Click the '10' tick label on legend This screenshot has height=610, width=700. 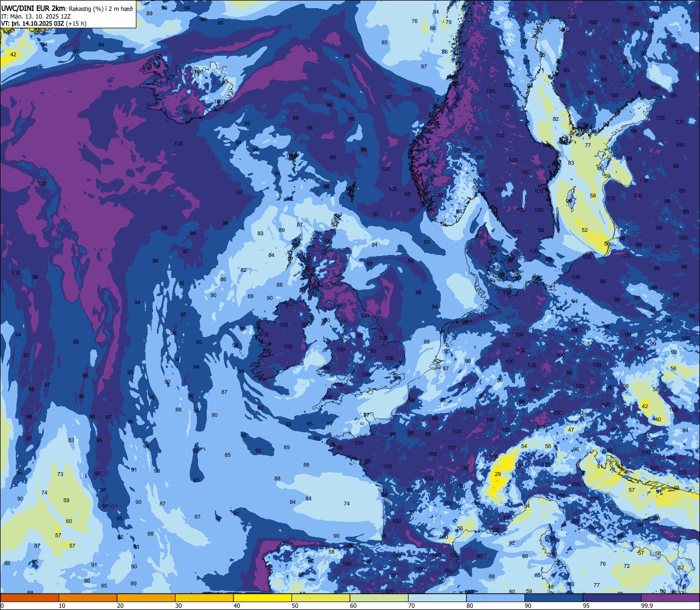[62, 606]
